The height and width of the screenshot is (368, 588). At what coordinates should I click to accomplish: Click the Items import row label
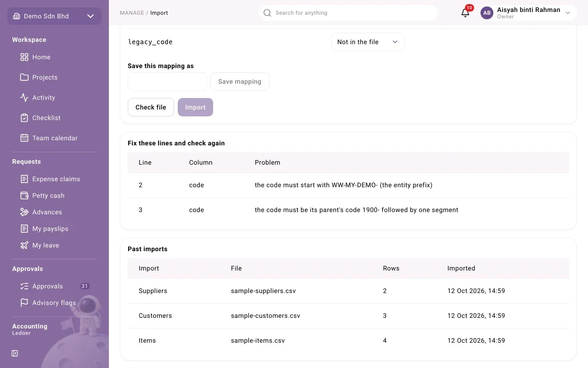[x=147, y=340]
